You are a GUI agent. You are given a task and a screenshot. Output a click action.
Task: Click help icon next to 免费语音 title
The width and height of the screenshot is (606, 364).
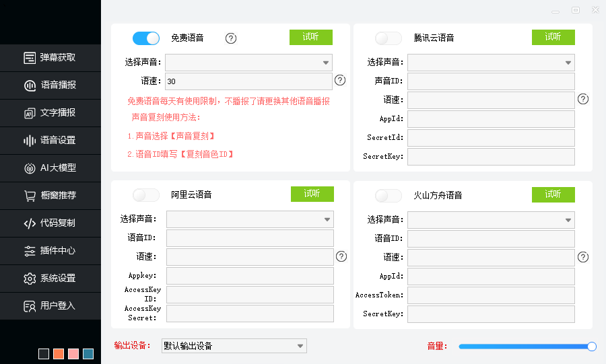[x=231, y=38]
